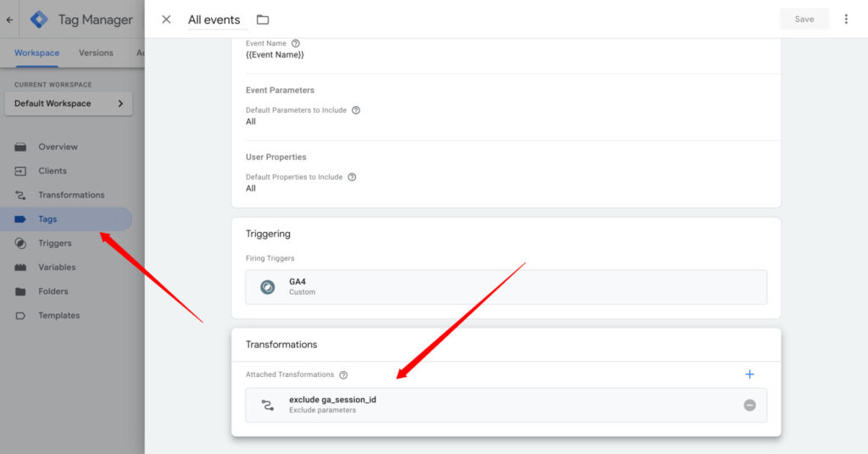
Task: Go to Variables in the sidebar
Action: pos(57,267)
